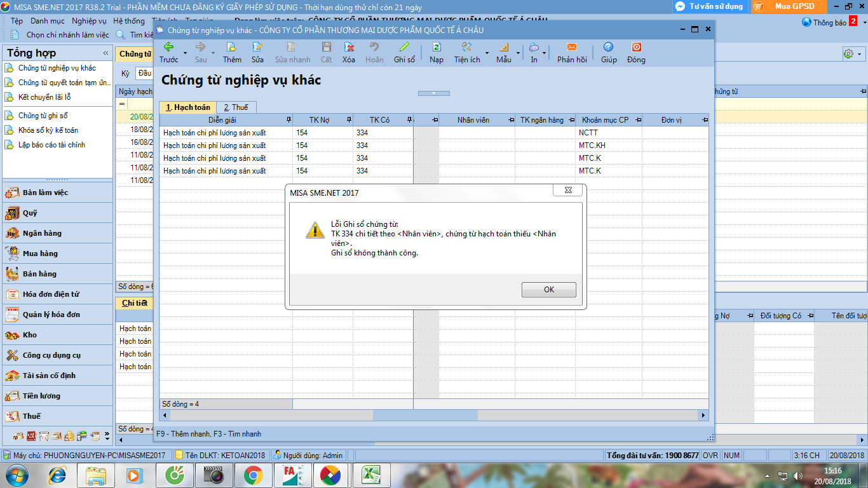Pin the TK Nợ column
This screenshot has height=488, width=868.
[349, 119]
